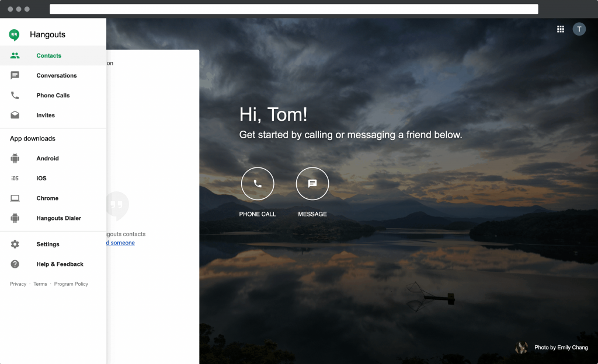Choose the Android app download
The height and width of the screenshot is (364, 598).
click(x=53, y=159)
